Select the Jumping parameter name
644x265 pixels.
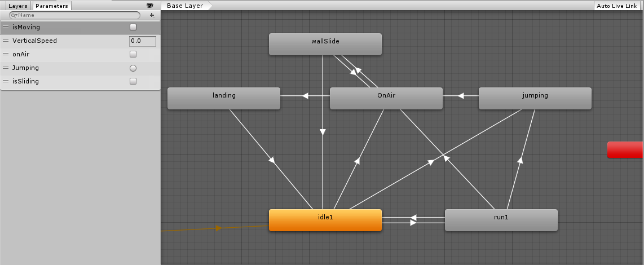tap(25, 68)
